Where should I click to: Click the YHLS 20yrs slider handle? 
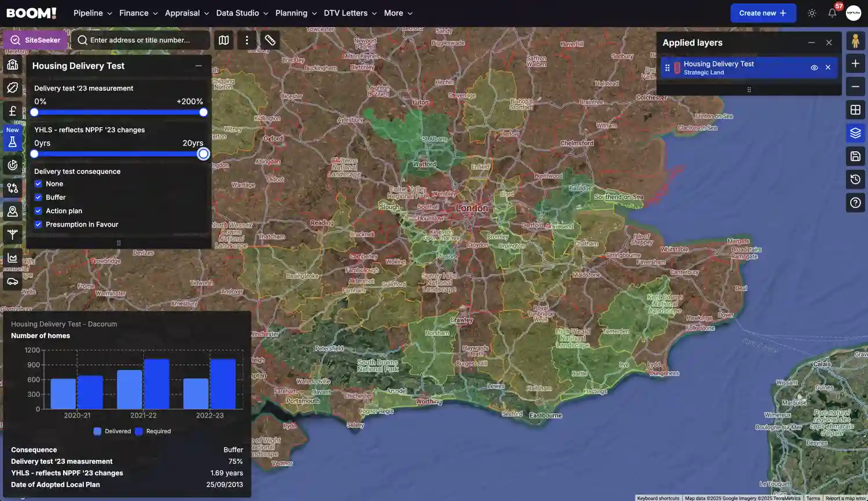coord(203,154)
